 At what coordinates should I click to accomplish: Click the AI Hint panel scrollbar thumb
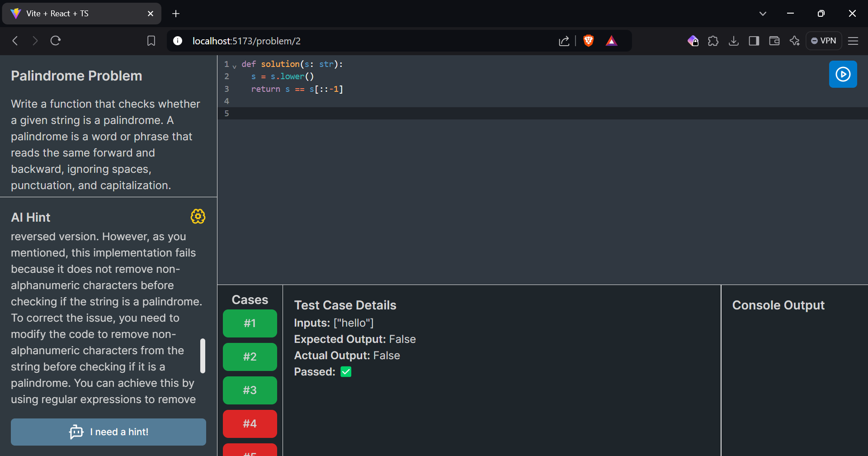pyautogui.click(x=203, y=356)
